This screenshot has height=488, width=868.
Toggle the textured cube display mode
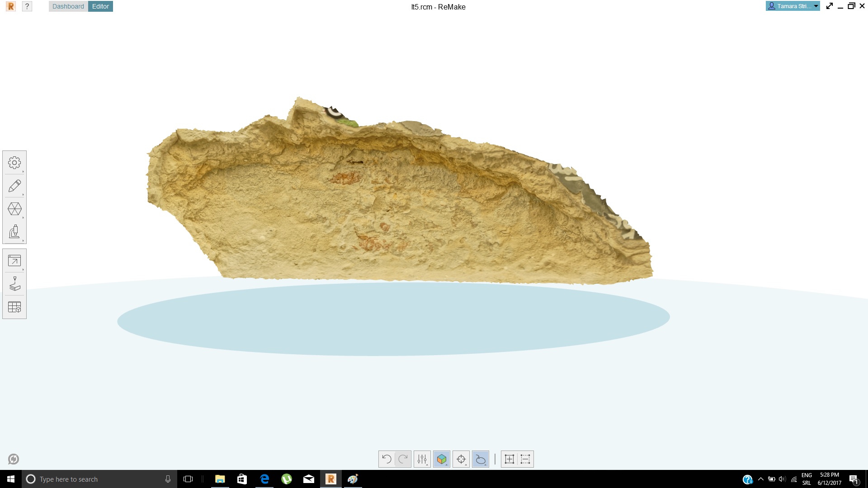(x=442, y=459)
